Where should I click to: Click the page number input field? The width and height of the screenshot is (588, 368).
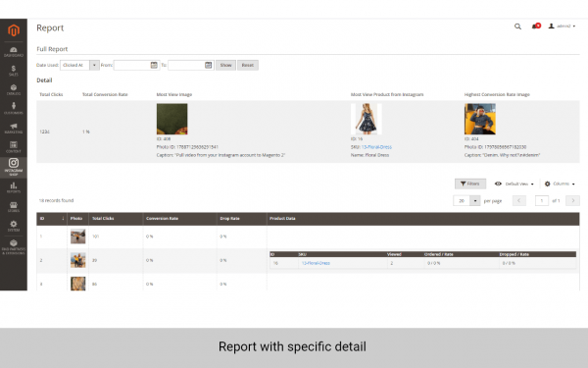542,201
